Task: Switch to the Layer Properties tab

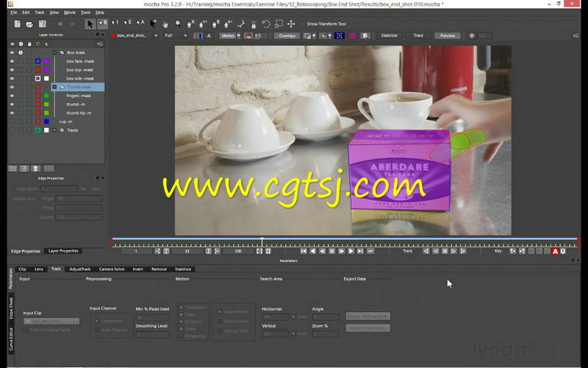Action: click(x=63, y=251)
